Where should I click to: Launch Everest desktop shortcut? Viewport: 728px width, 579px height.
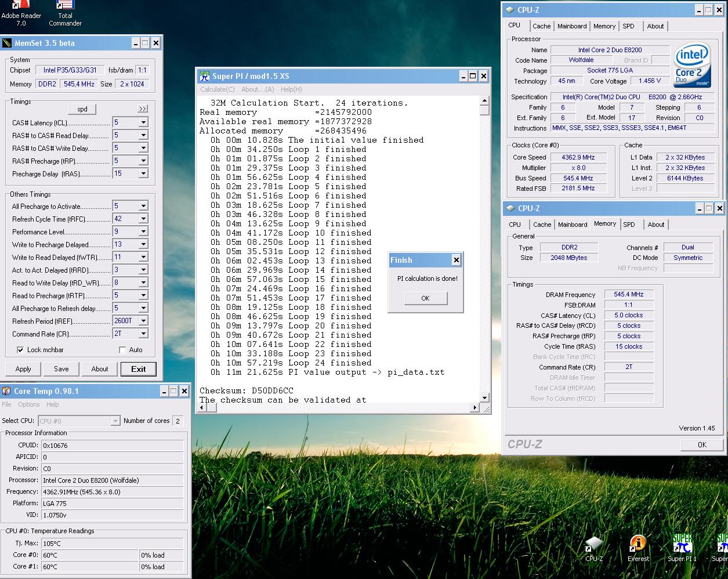(638, 549)
